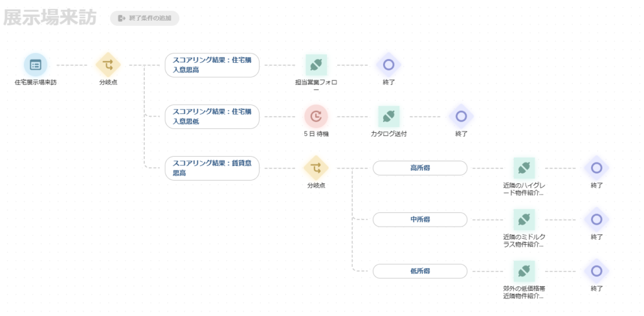
Task: Open the 郊外の低価格帯近隣物件紹介 action icon
Action: tap(524, 271)
